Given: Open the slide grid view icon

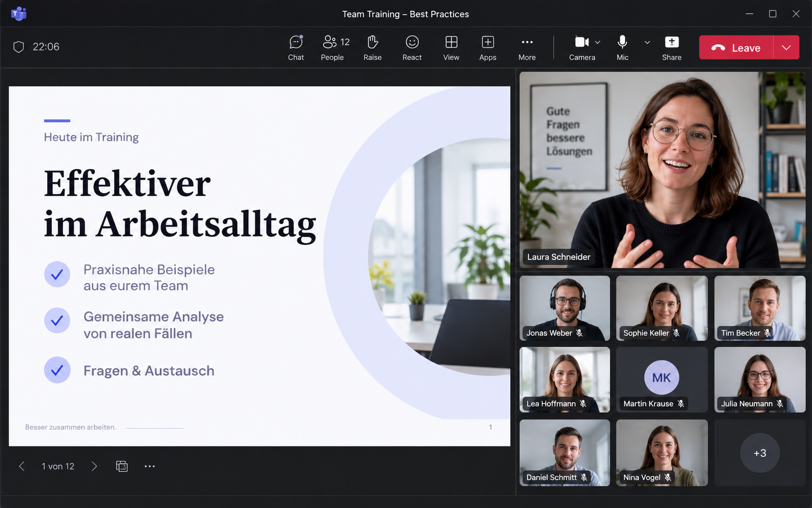Looking at the screenshot, I should (122, 466).
